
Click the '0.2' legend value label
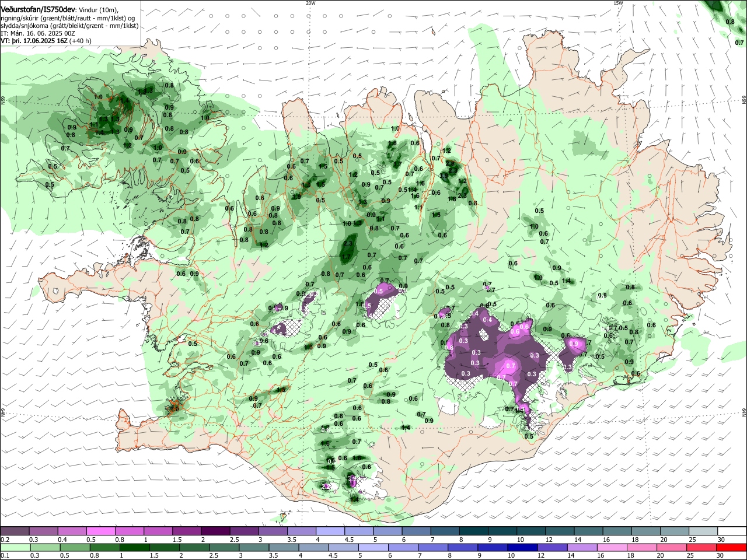click(x=4, y=539)
